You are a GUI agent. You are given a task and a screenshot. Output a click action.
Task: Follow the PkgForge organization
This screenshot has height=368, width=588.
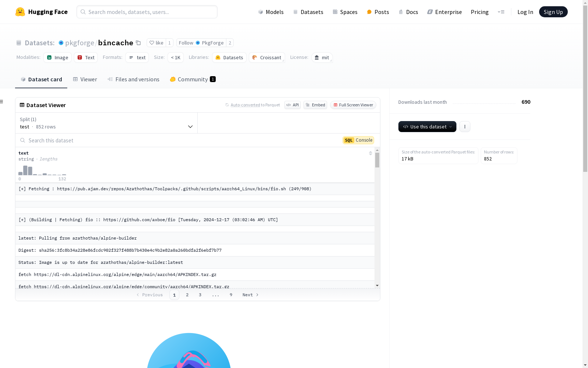(201, 43)
